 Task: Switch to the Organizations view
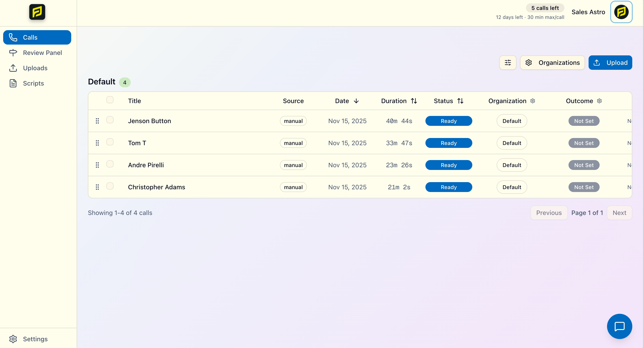tap(553, 62)
